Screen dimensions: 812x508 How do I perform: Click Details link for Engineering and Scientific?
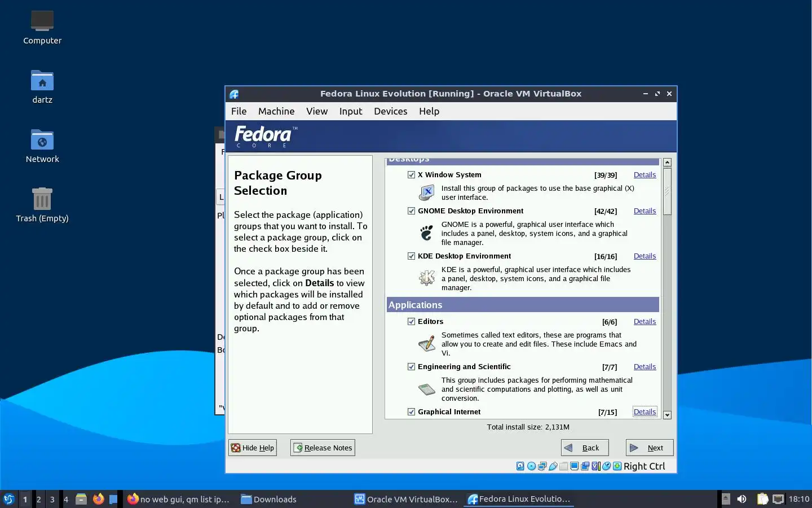[645, 367]
